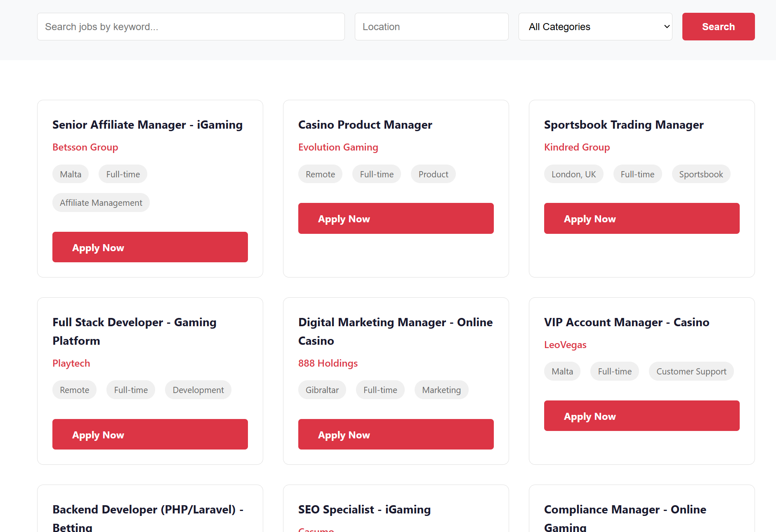Click the Search button

pyautogui.click(x=718, y=26)
